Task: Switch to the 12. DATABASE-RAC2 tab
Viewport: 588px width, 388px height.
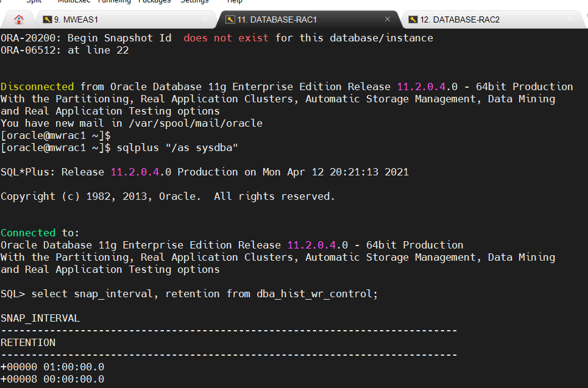Action: click(x=493, y=19)
